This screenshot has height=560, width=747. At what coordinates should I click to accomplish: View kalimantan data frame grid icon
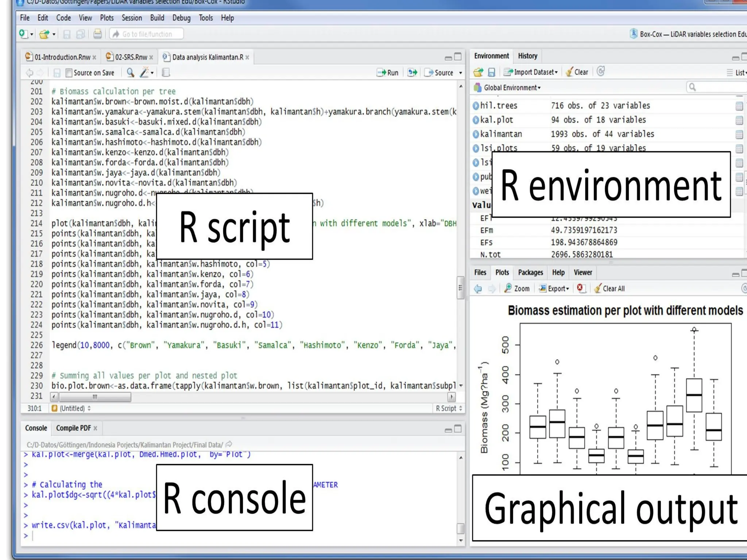pyautogui.click(x=739, y=135)
